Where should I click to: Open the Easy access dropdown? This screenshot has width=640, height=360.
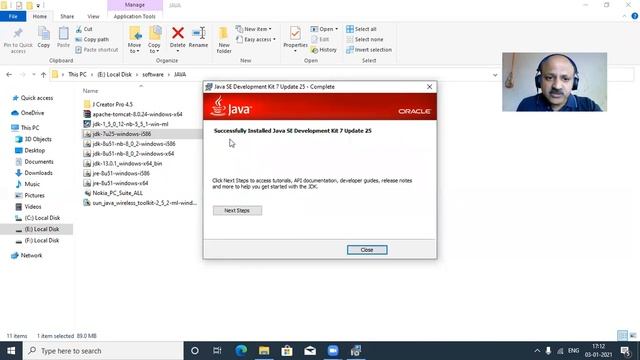(x=256, y=39)
